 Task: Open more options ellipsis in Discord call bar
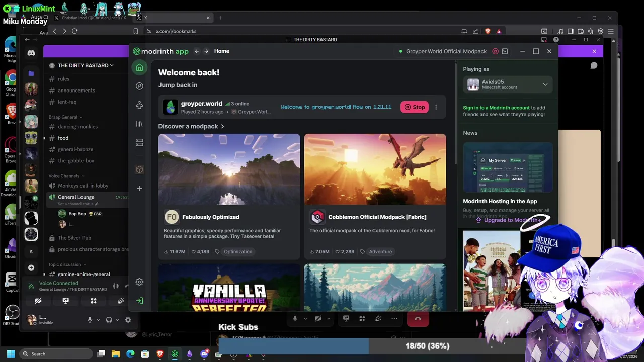[x=394, y=319]
